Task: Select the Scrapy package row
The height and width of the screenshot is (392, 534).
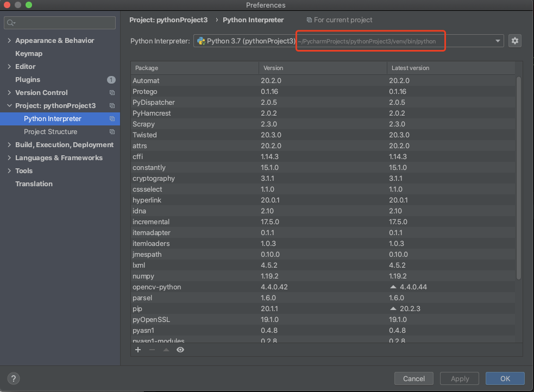Action: pos(323,124)
